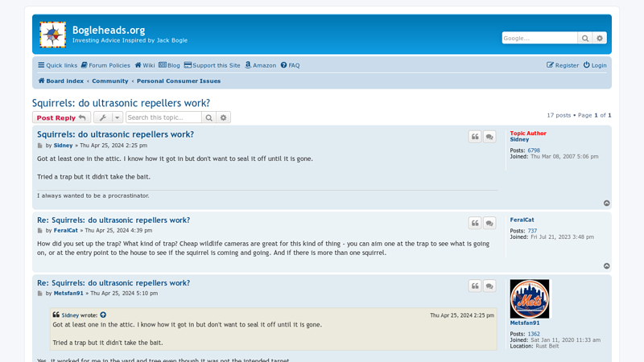Image resolution: width=644 pixels, height=362 pixels.
Task: Open Metsfan91's reply title link
Action: (114, 283)
